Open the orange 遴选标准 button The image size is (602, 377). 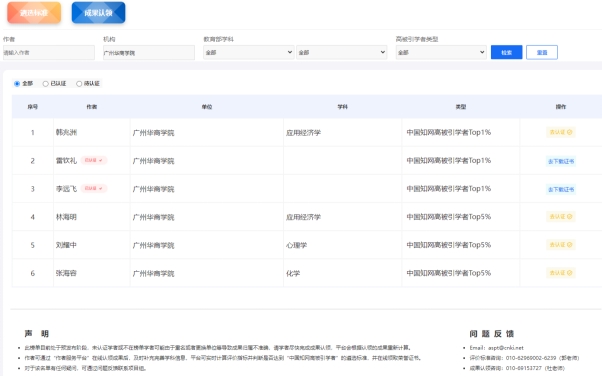coord(34,13)
